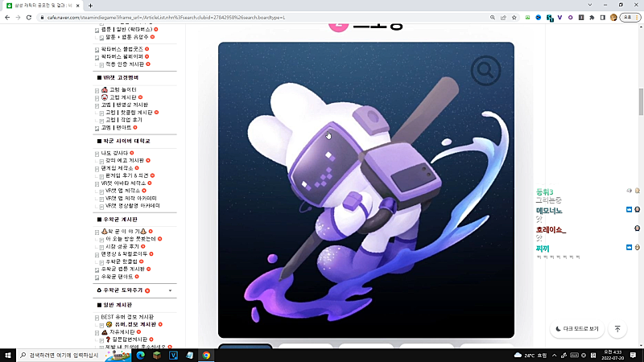This screenshot has width=644, height=362.
Task: Open Chrome from the taskbar
Action: (x=206, y=356)
